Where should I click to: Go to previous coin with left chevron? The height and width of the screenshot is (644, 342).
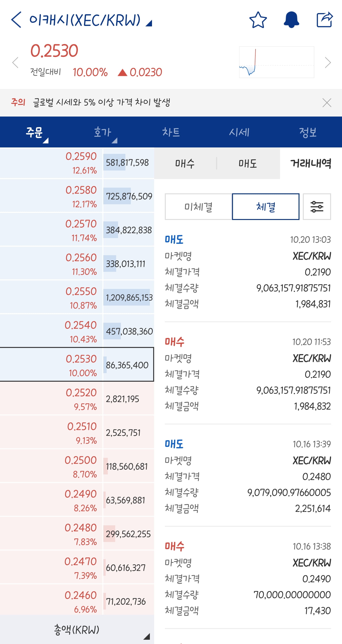[x=15, y=63]
